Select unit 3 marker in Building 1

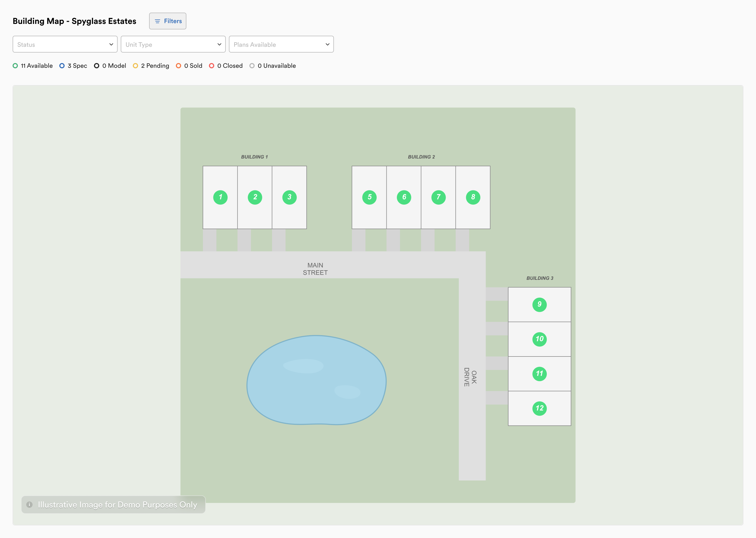289,197
